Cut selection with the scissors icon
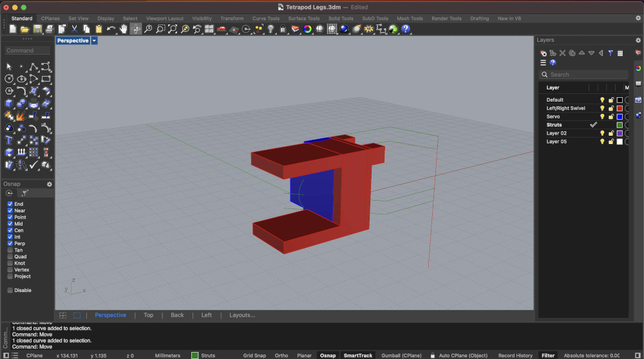This screenshot has width=644, height=359. [74, 29]
